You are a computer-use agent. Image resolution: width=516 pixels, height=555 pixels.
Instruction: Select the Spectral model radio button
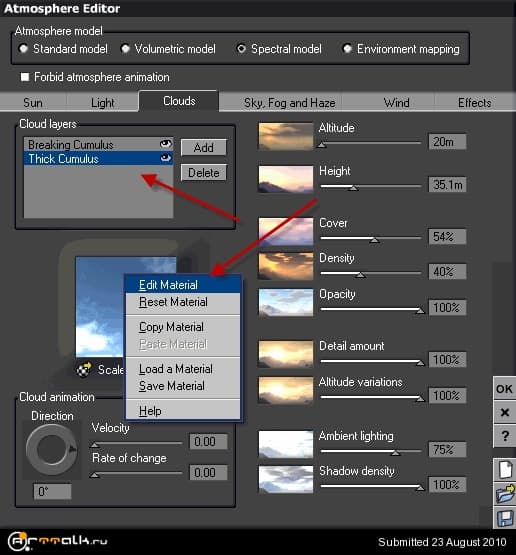pos(241,48)
